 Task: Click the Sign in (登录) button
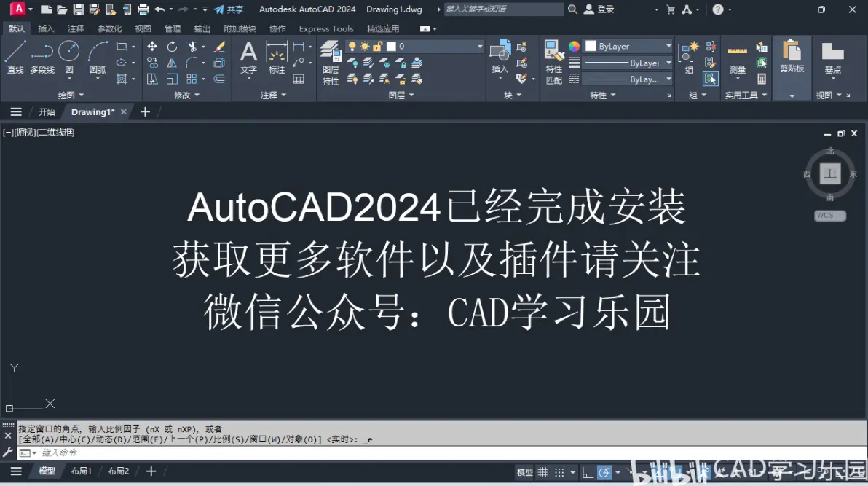click(x=599, y=9)
